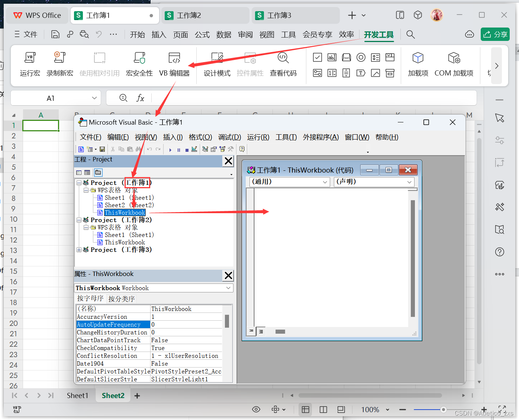Screen dimensions: 519x420
Task: Expand the Project (工作簿3) tree node
Action: 79,250
